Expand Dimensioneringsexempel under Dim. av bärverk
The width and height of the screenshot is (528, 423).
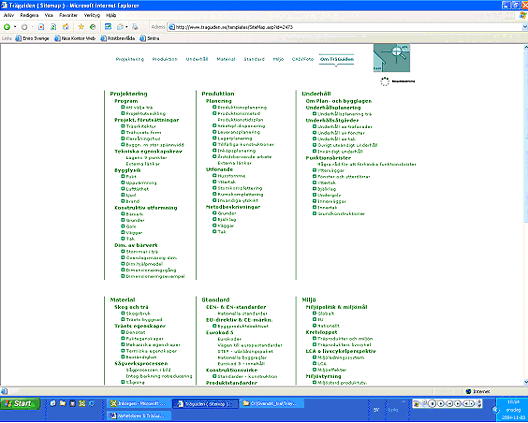(123, 276)
